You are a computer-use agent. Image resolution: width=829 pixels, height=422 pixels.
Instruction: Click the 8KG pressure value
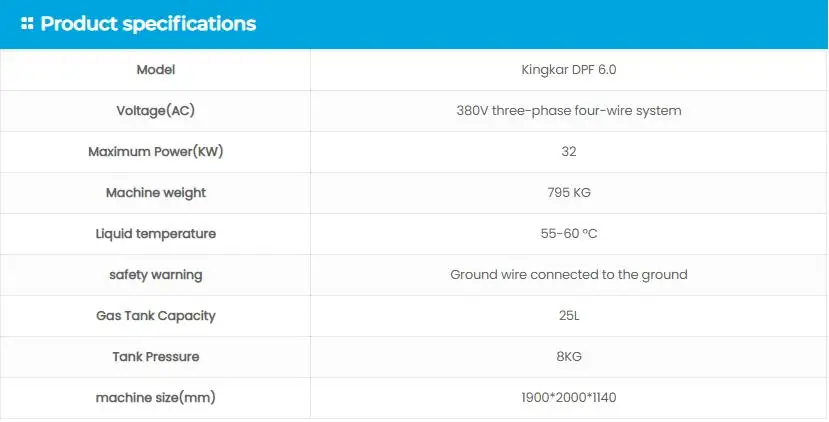569,357
